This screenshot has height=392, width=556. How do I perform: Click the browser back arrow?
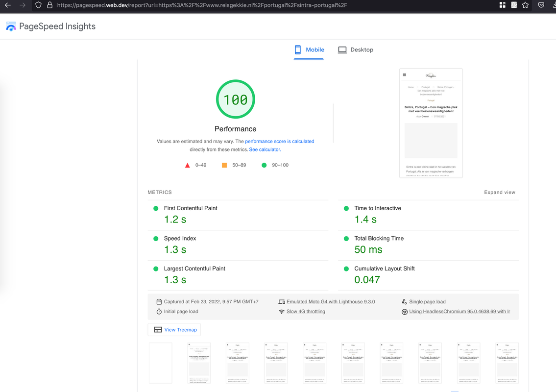click(x=8, y=5)
